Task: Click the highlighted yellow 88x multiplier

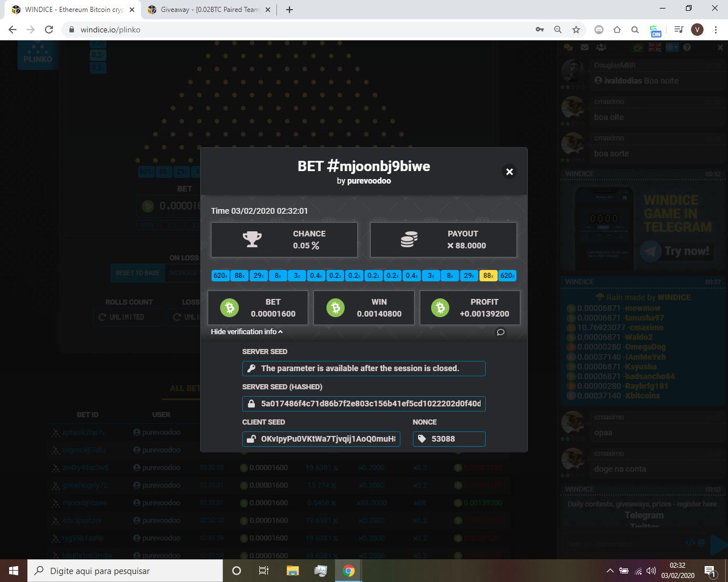Action: click(488, 276)
